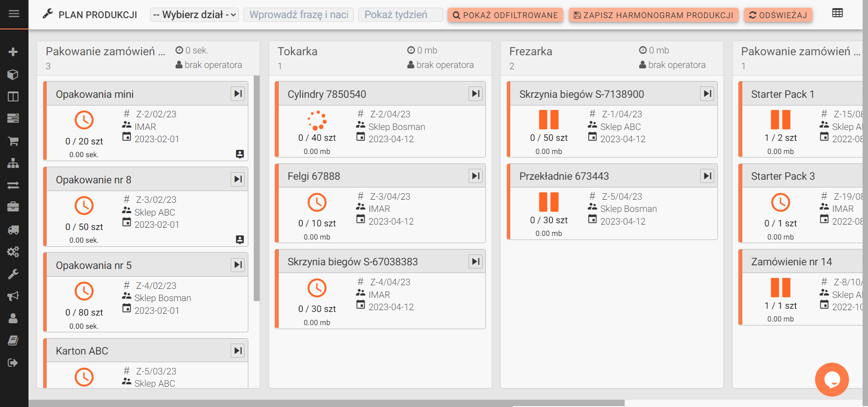Click the plus icon in the sidebar

(13, 52)
